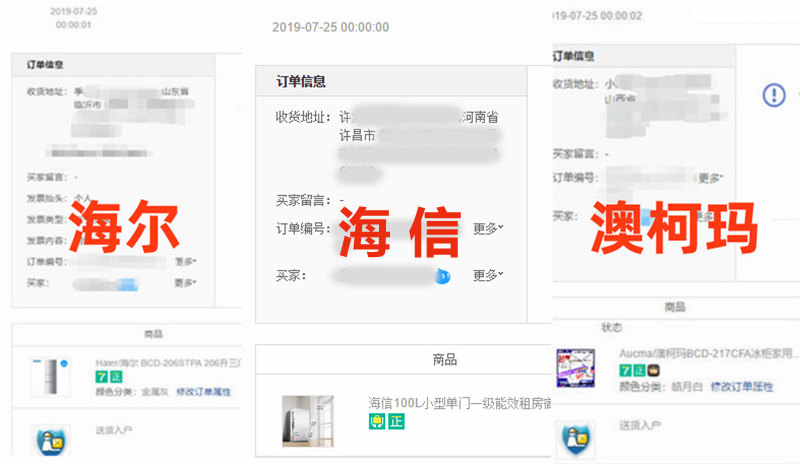Viewport: 800px width, 464px height.
Task: Click the 送货入户 delivery icon in Haier order
Action: [x=49, y=441]
